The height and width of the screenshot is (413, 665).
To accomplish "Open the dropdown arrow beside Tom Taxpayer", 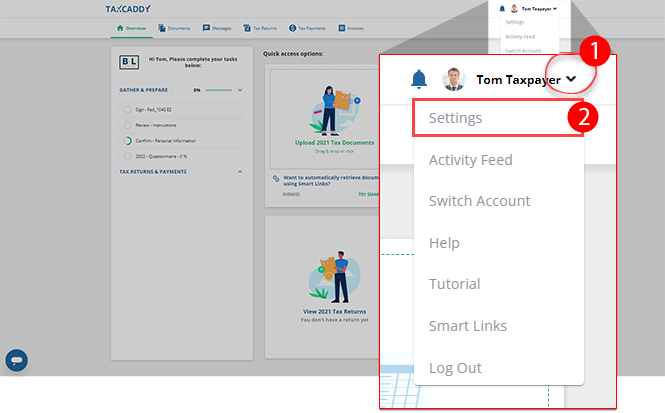I will tap(571, 79).
